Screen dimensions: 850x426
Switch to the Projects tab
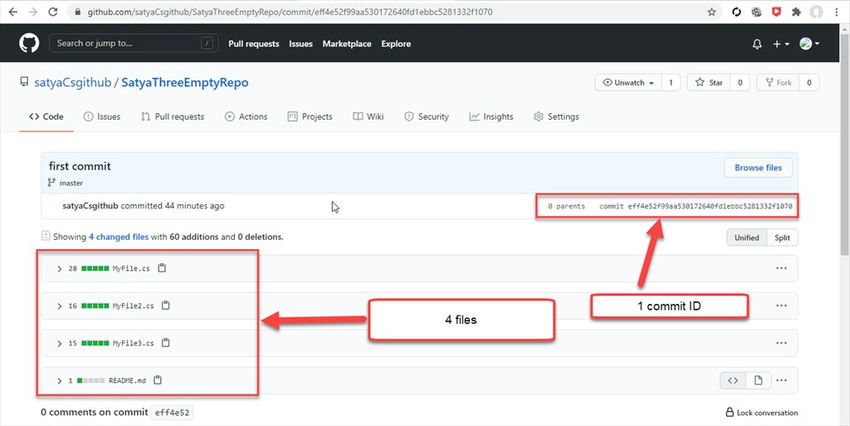point(310,117)
